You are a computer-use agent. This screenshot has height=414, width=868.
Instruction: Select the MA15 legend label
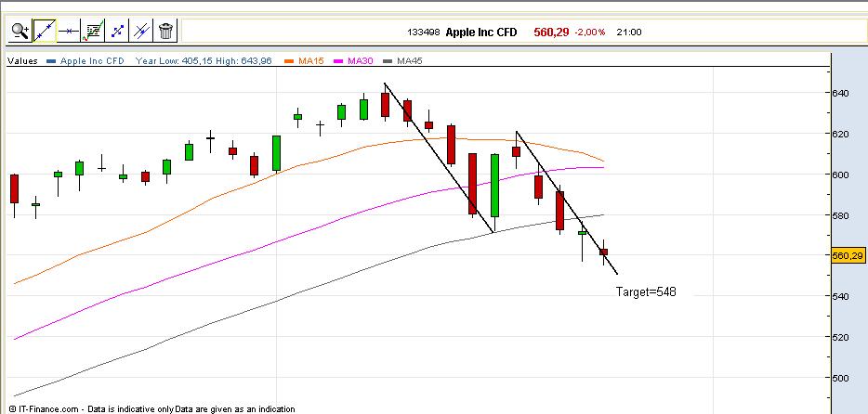(310, 61)
